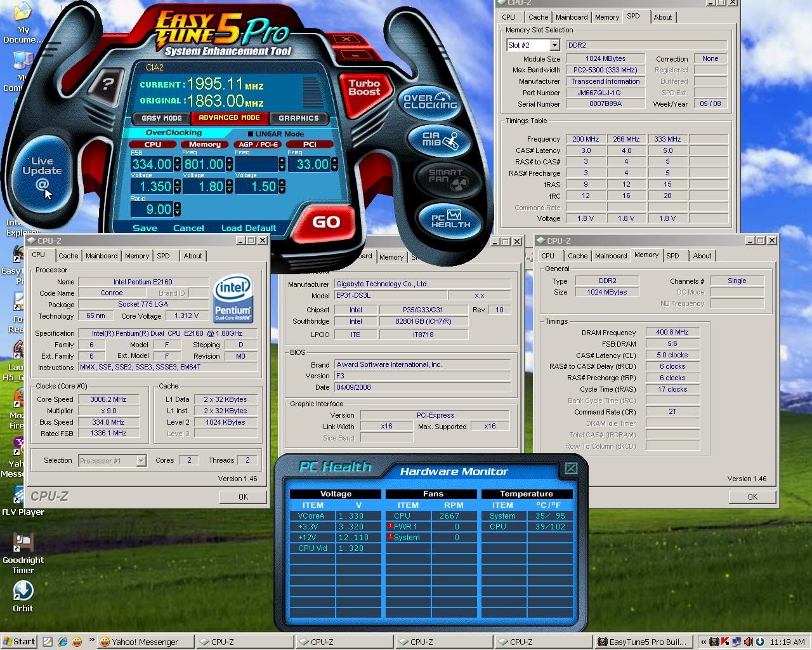
Task: Increase CPU FSB with its up arrow
Action: tap(177, 161)
